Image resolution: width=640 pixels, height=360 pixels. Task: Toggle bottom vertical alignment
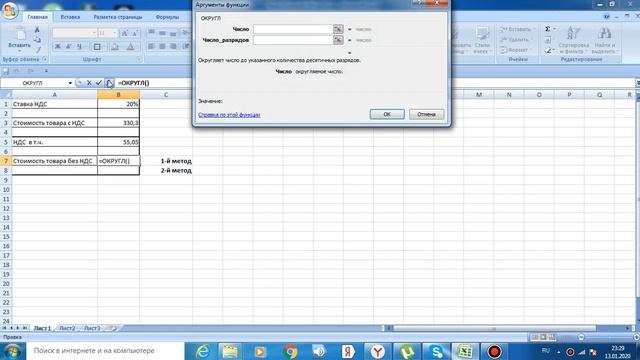[173, 33]
